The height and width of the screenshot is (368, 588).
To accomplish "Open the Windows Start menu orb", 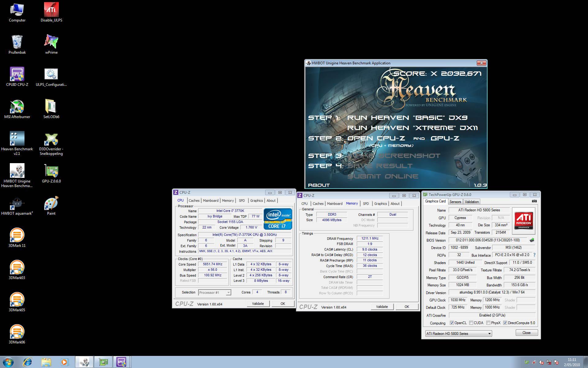I will point(8,362).
